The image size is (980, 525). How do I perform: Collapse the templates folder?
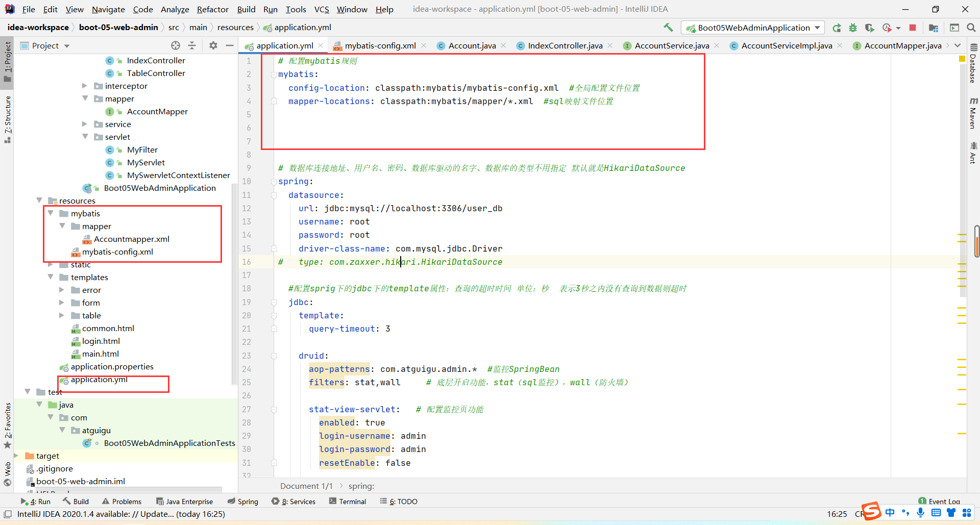[x=51, y=277]
